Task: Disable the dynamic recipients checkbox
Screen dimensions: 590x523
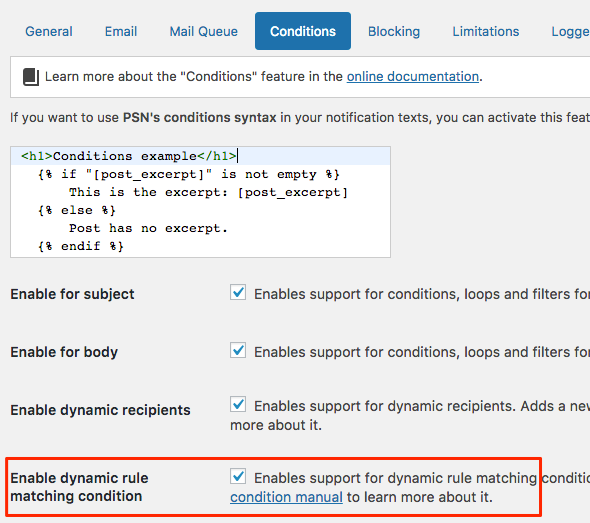Action: click(238, 404)
